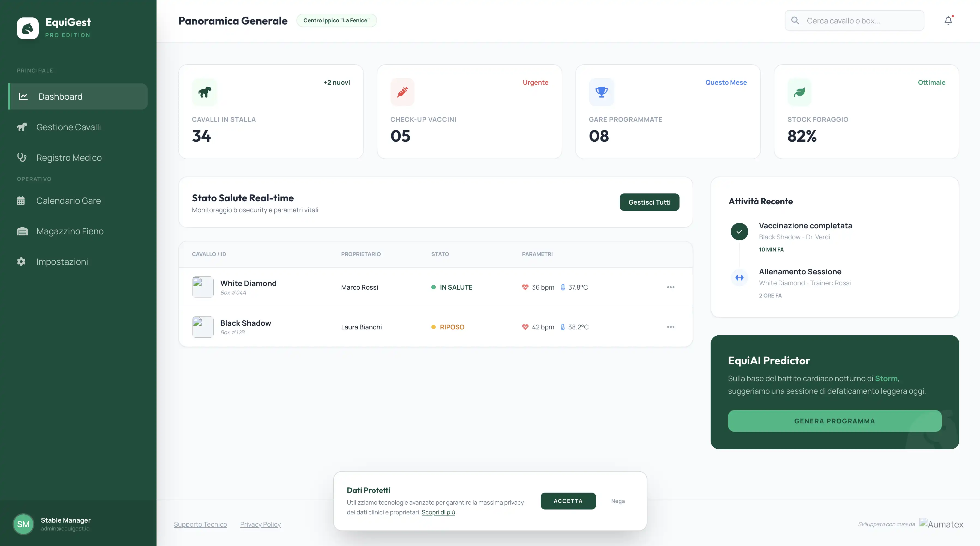This screenshot has width=980, height=546.
Task: Accept the Dati Protetti privacy banner
Action: 568,501
